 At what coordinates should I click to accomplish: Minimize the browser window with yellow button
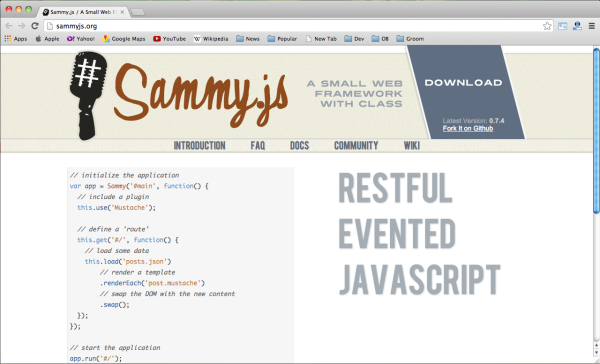click(18, 9)
